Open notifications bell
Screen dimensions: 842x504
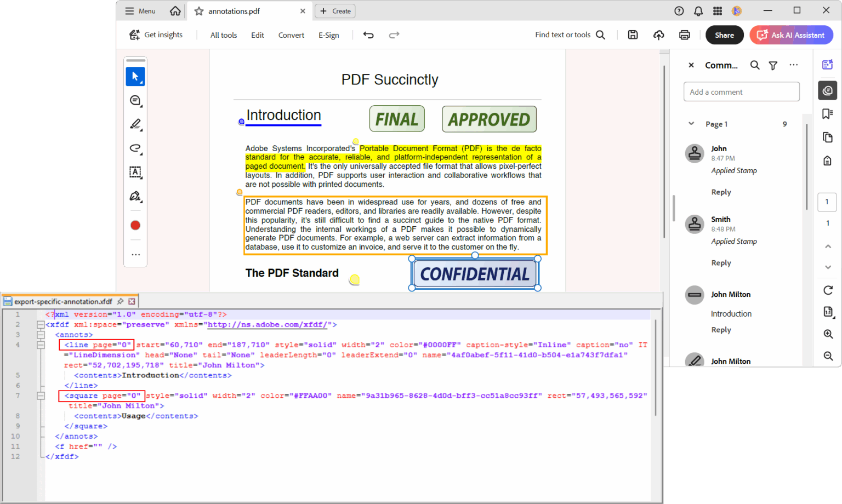click(698, 11)
